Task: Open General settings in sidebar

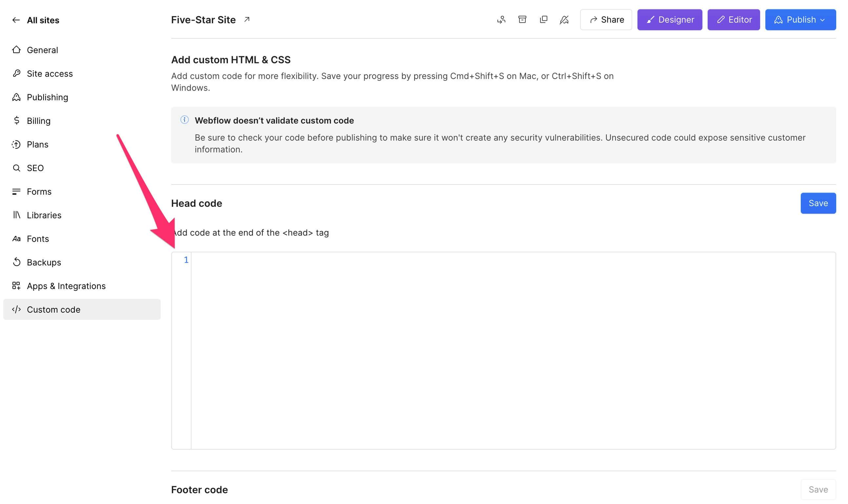Action: tap(82, 50)
